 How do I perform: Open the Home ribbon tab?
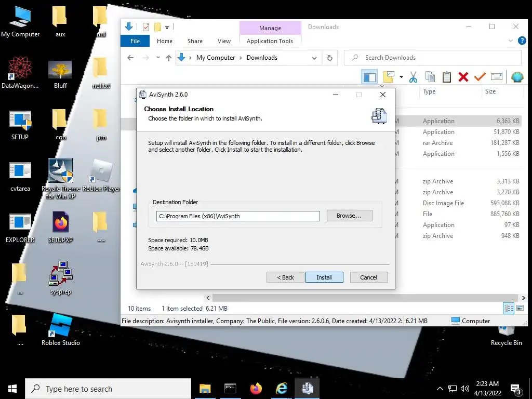click(165, 41)
